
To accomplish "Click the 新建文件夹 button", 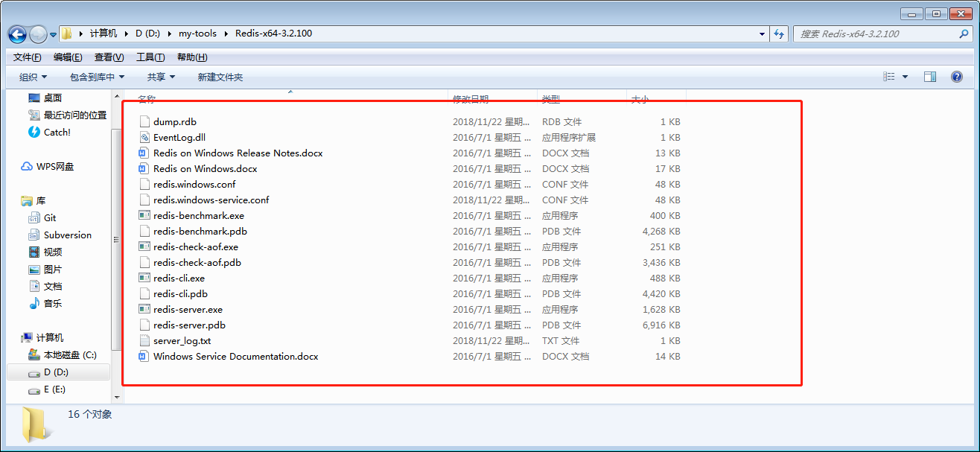I will [x=220, y=77].
